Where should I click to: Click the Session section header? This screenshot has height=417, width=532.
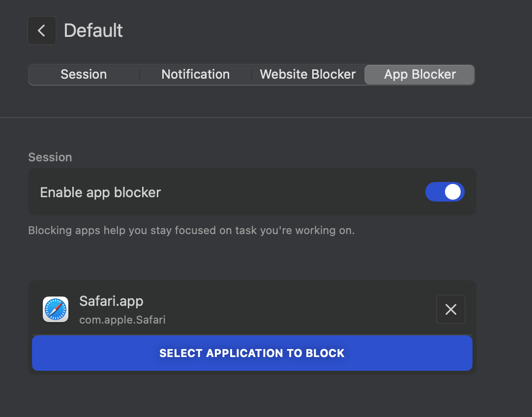(x=50, y=157)
